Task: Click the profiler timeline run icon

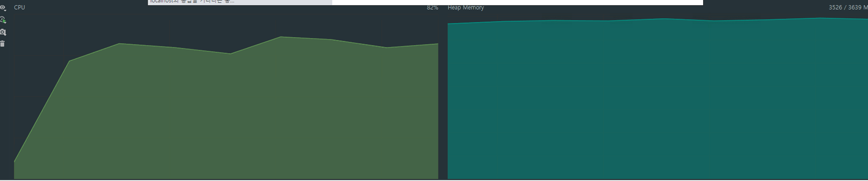Action: coord(3,20)
